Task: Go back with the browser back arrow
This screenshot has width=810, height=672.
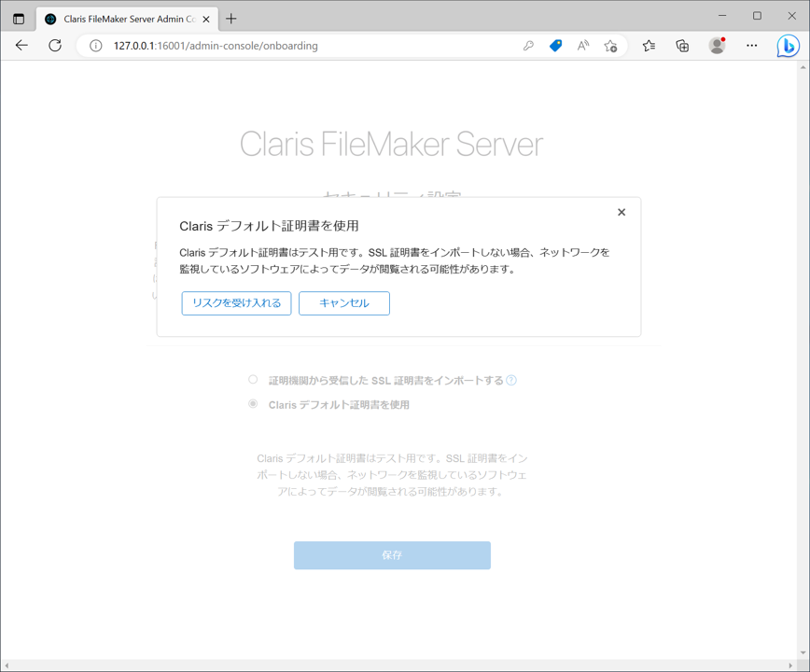Action: (21, 46)
